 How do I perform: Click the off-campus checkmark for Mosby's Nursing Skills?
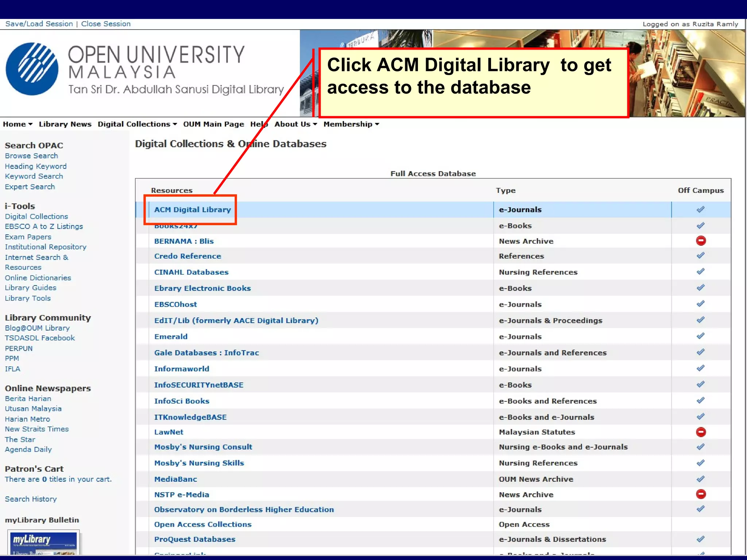tap(700, 463)
